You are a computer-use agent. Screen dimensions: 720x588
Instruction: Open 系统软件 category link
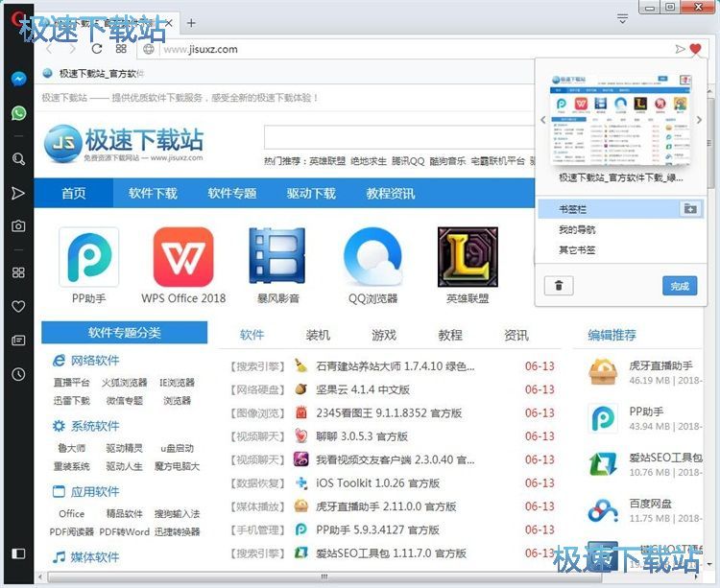[x=95, y=426]
